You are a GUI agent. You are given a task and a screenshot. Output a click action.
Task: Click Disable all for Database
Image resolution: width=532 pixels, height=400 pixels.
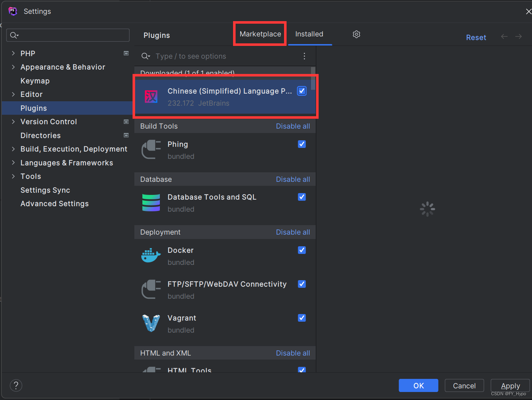293,179
